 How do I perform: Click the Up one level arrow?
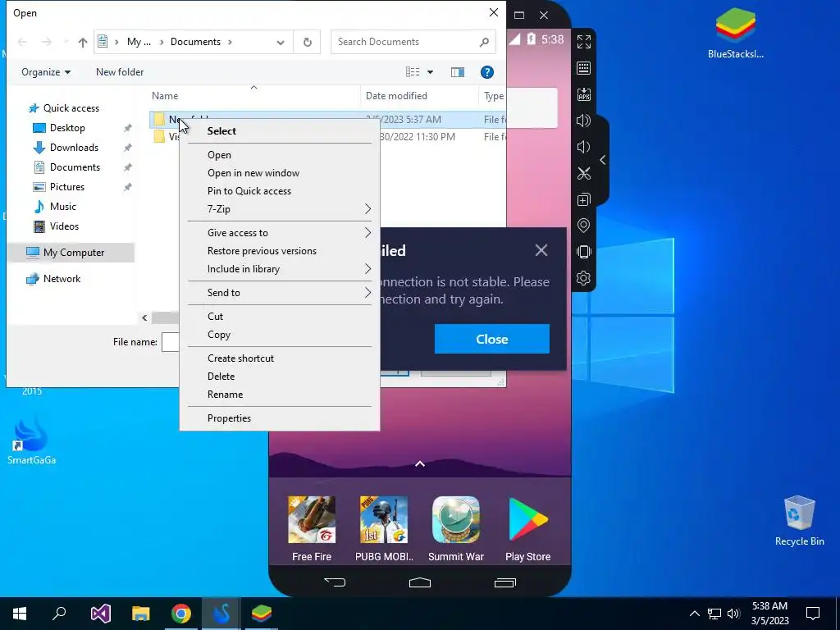click(x=83, y=42)
